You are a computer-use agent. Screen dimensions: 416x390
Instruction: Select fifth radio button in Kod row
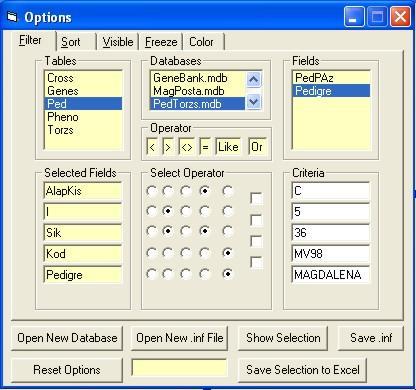click(x=228, y=253)
